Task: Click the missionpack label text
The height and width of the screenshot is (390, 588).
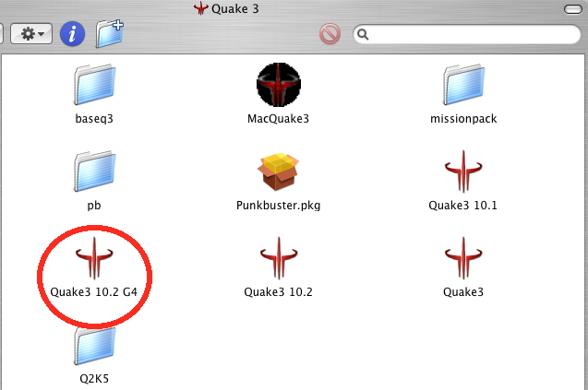Action: pyautogui.click(x=463, y=119)
